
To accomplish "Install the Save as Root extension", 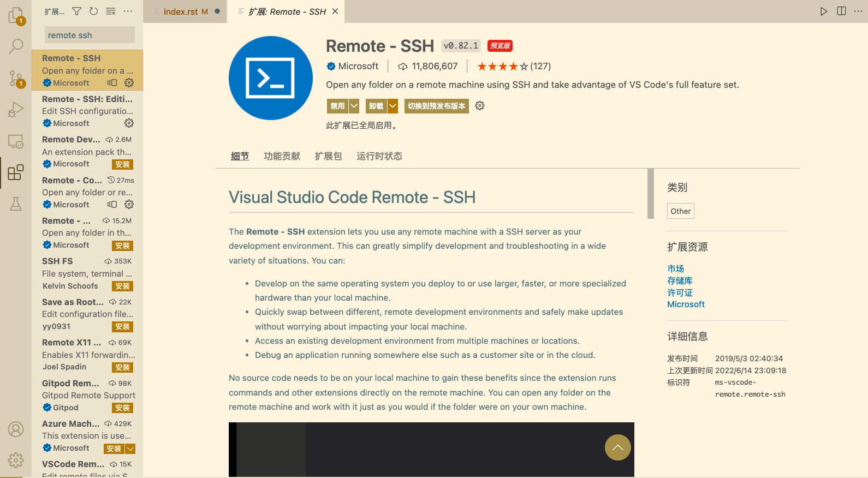I will click(x=123, y=327).
